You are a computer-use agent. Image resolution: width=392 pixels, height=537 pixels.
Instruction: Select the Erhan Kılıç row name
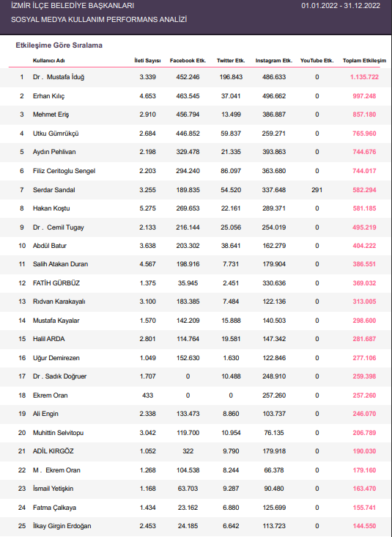(x=48, y=96)
